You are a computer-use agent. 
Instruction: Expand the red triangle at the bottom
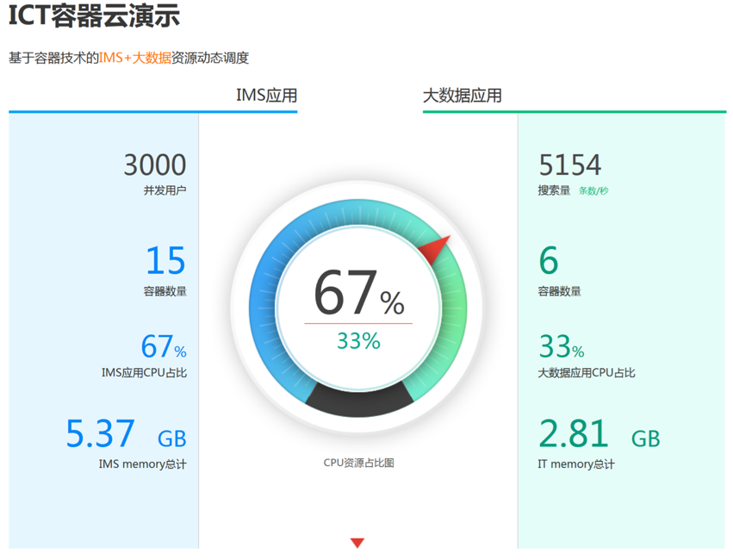point(356,542)
